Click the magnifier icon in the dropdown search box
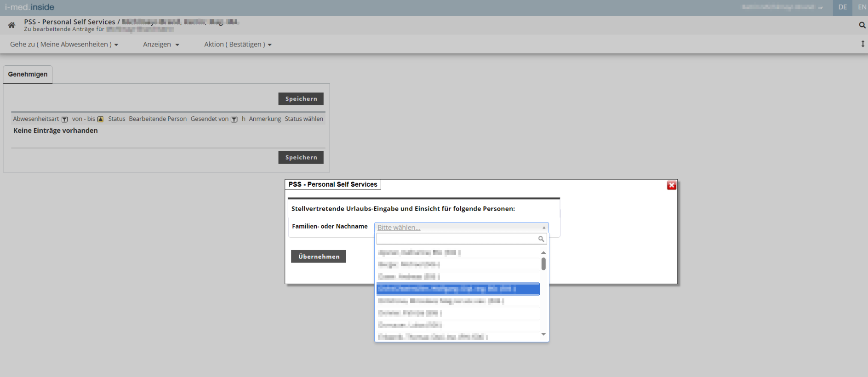The width and height of the screenshot is (868, 377). click(x=541, y=239)
